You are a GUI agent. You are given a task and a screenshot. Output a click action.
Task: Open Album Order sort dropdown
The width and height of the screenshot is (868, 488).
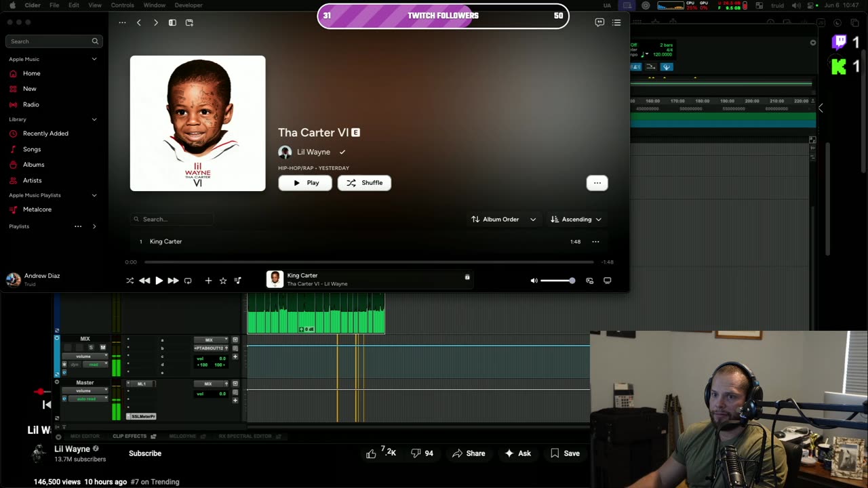[x=504, y=219]
